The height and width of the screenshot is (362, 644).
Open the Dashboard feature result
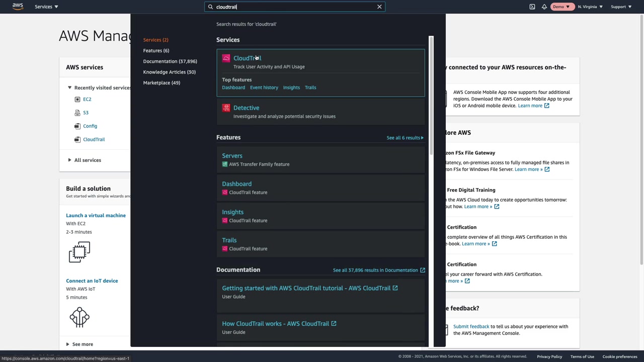(x=236, y=184)
